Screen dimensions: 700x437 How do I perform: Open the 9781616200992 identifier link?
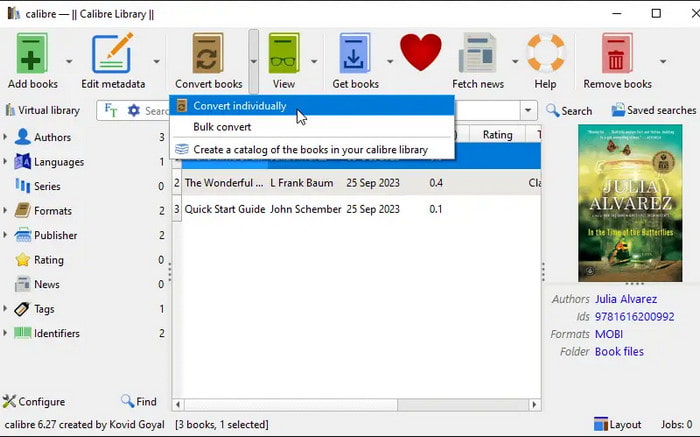click(634, 317)
